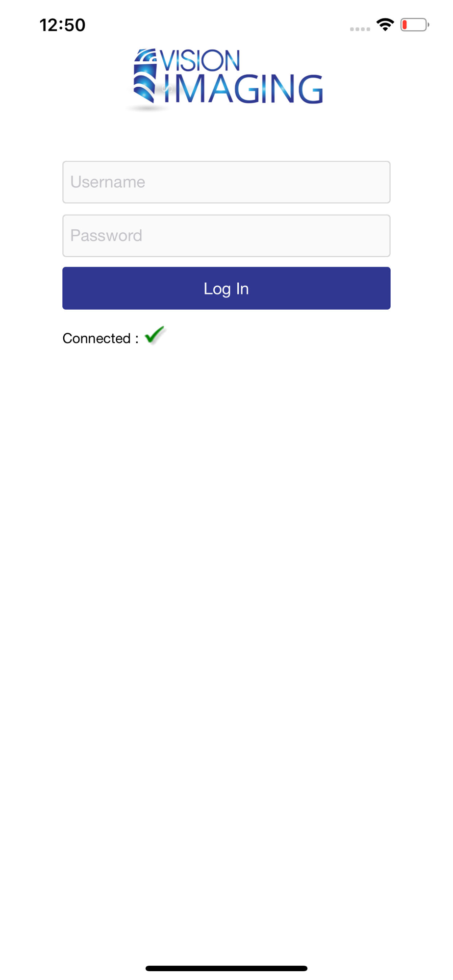The height and width of the screenshot is (980, 453).
Task: Click the Username placeholder text
Action: pyautogui.click(x=108, y=182)
